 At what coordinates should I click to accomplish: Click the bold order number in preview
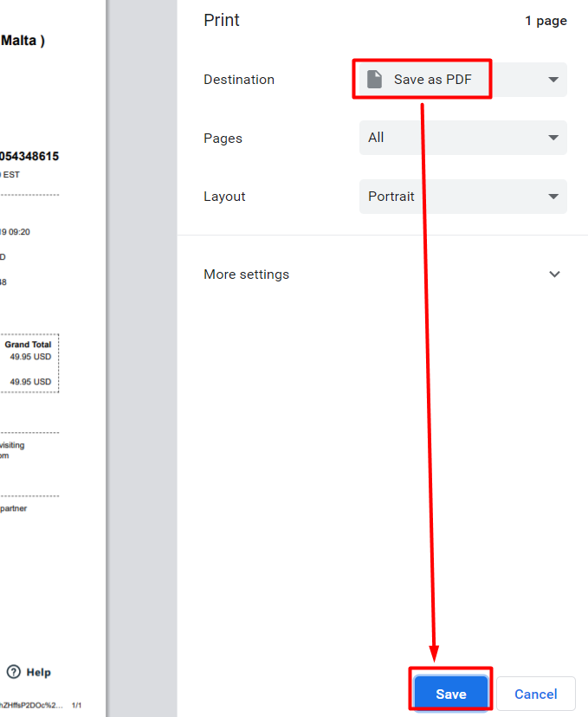[29, 157]
